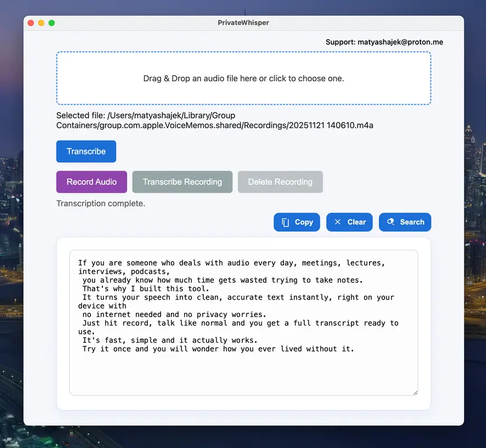Click the drag-and-drop audio upload zone
Screen dimensions: 486x448
[x=244, y=78]
